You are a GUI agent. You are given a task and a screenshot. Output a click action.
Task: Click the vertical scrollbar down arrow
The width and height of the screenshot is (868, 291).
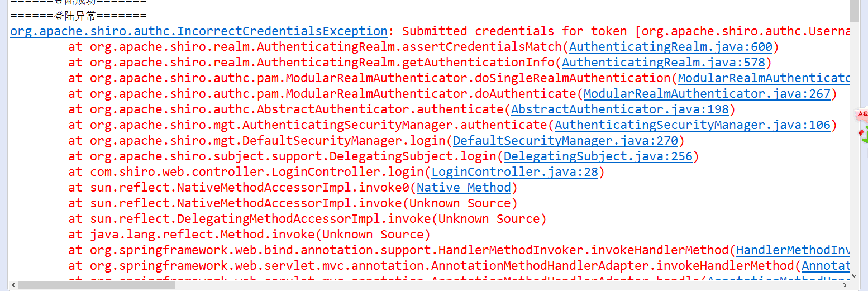point(853,275)
